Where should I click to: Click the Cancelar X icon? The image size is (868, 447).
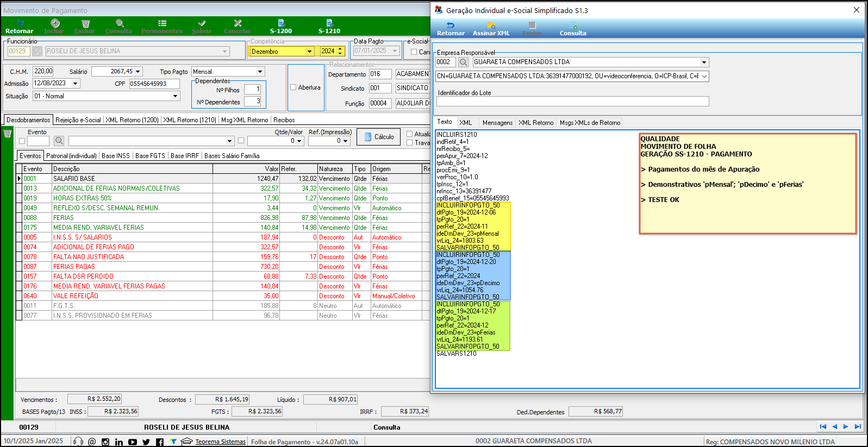pyautogui.click(x=238, y=27)
